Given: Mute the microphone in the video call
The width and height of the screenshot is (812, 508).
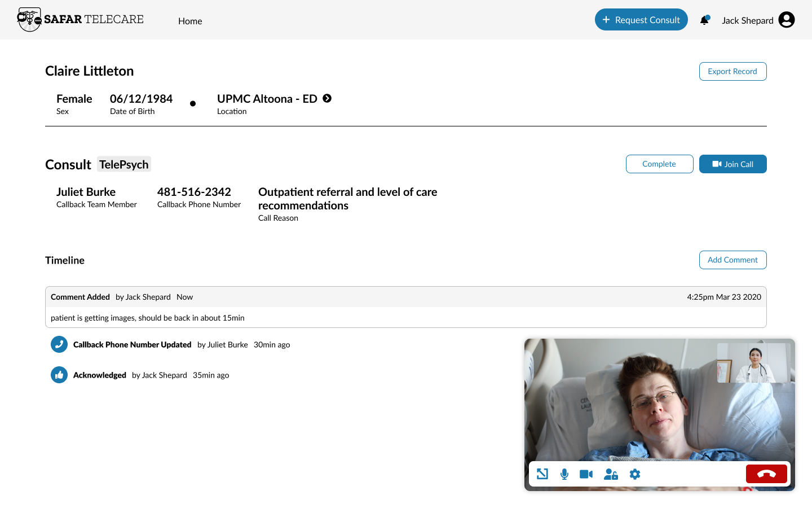Looking at the screenshot, I should (x=564, y=474).
